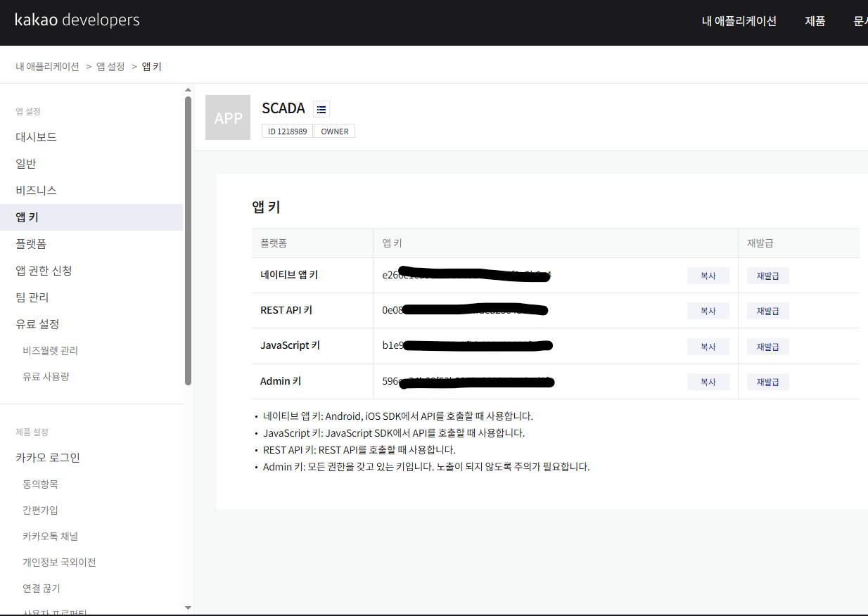Open 비즈니스 in the sidebar
868x616 pixels.
pos(91,191)
